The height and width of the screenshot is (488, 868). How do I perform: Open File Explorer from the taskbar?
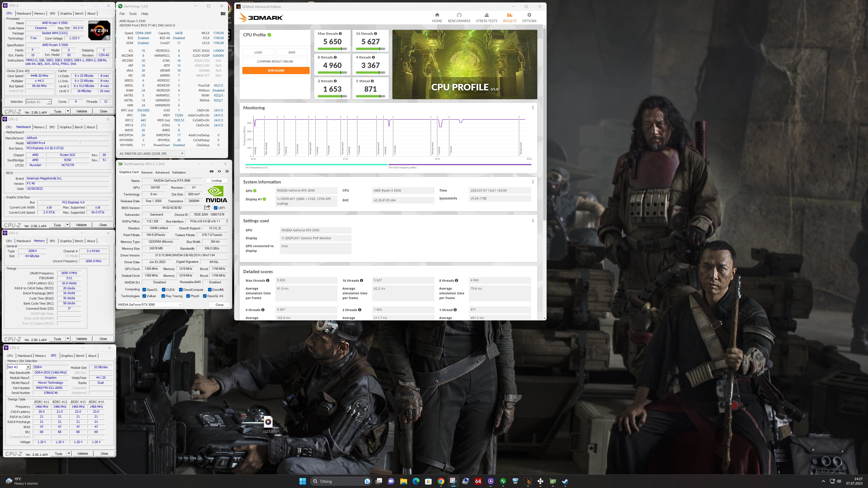tap(403, 481)
